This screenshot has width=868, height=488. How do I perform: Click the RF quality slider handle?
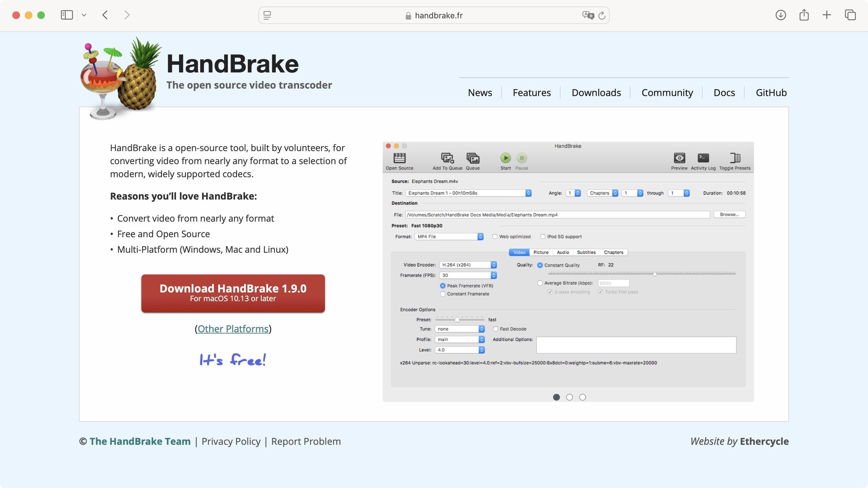[655, 274]
